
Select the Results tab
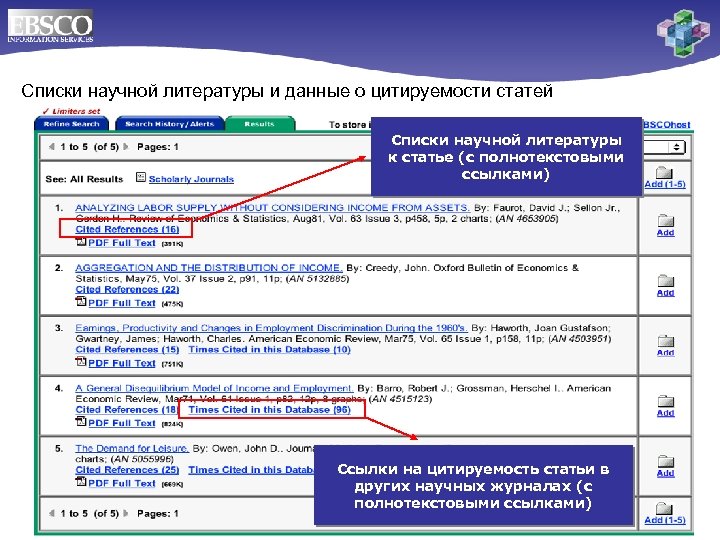tap(259, 124)
